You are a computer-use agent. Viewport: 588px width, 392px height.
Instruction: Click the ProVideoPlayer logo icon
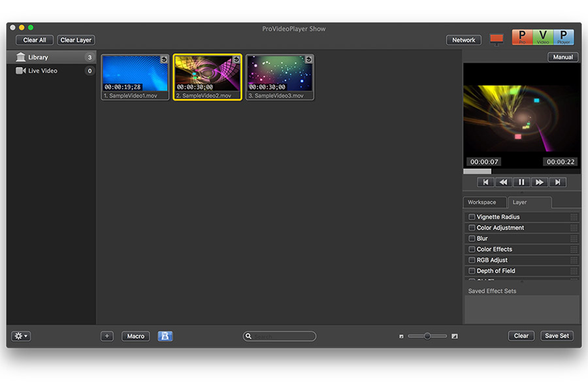coord(542,37)
